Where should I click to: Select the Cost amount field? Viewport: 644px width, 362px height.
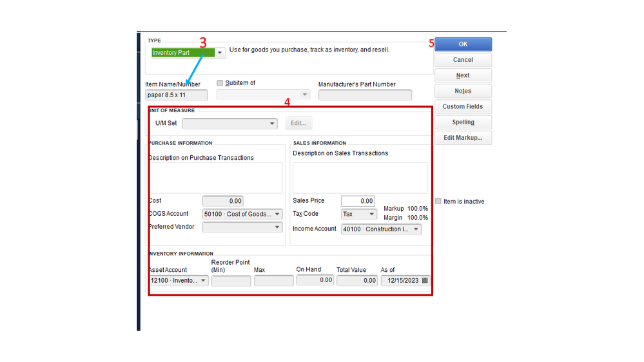(222, 201)
